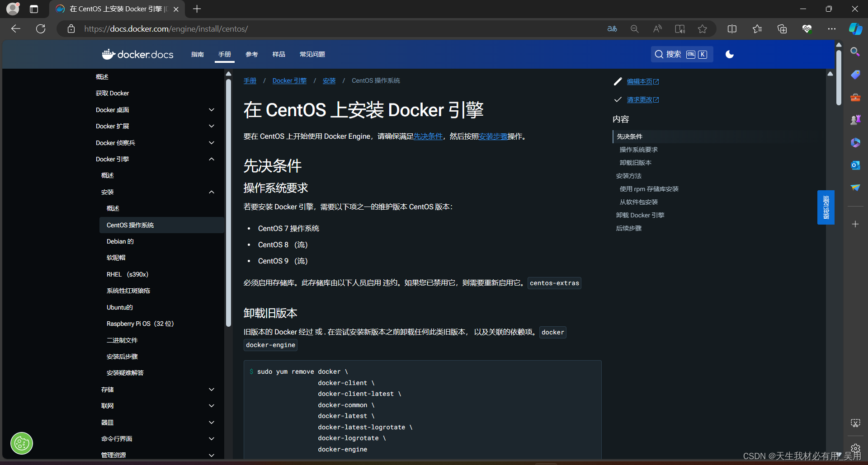This screenshot has width=868, height=465.
Task: Click the page vertical scrollbar thumb
Action: (839, 77)
